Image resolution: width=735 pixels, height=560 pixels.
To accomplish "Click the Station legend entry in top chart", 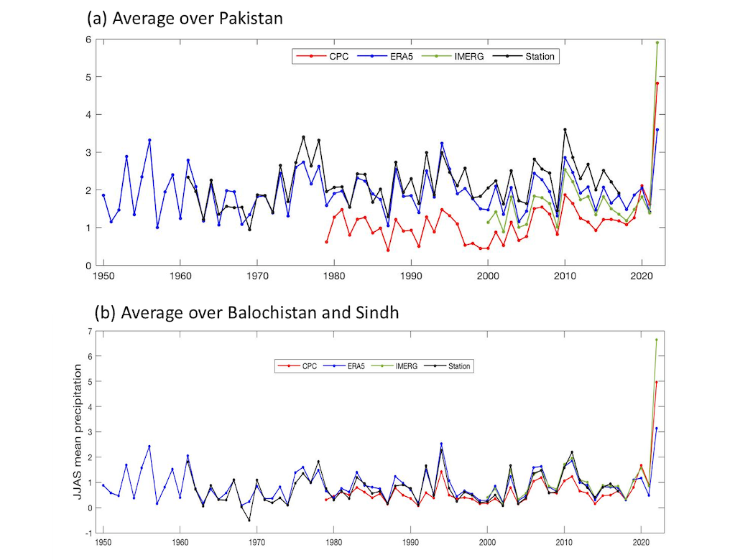I will click(x=540, y=56).
